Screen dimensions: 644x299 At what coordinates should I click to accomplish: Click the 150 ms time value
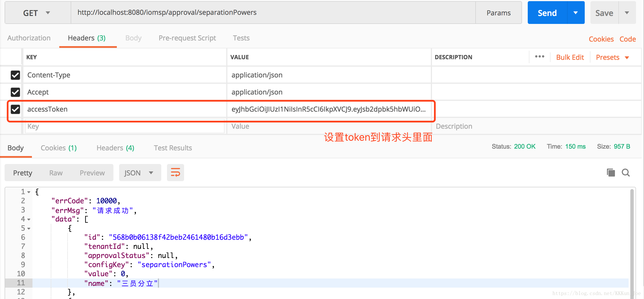pos(575,147)
